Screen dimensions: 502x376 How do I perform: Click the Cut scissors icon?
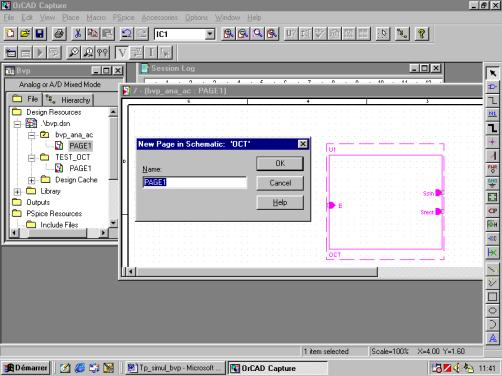(78, 34)
